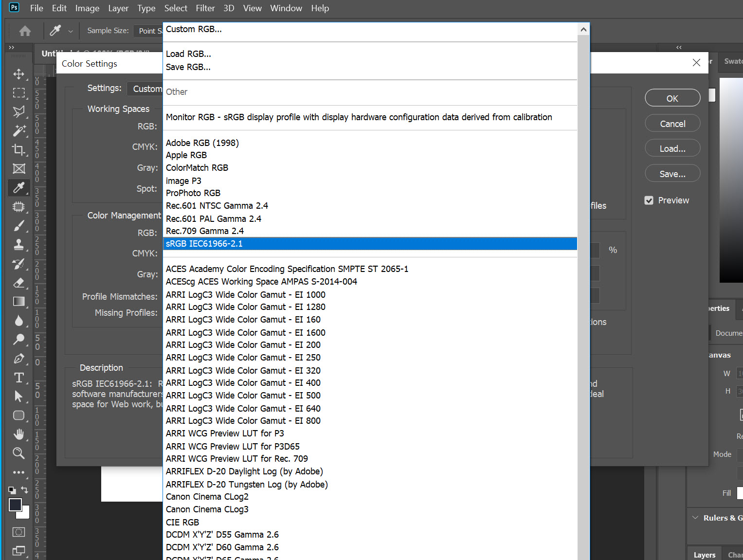
Task: Choose Load RGB... option
Action: click(370, 54)
